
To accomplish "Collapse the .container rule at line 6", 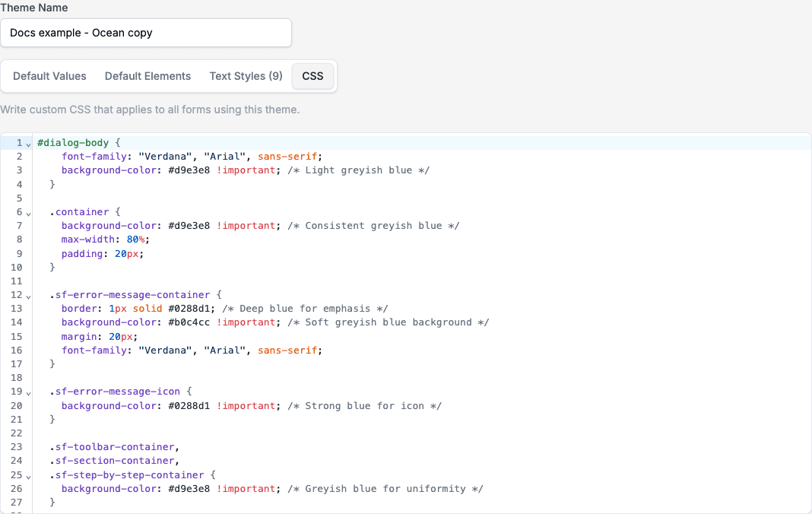I will 28,214.
